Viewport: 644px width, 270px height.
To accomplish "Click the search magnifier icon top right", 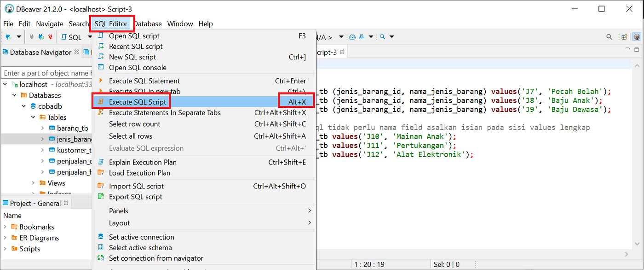I will (x=609, y=36).
